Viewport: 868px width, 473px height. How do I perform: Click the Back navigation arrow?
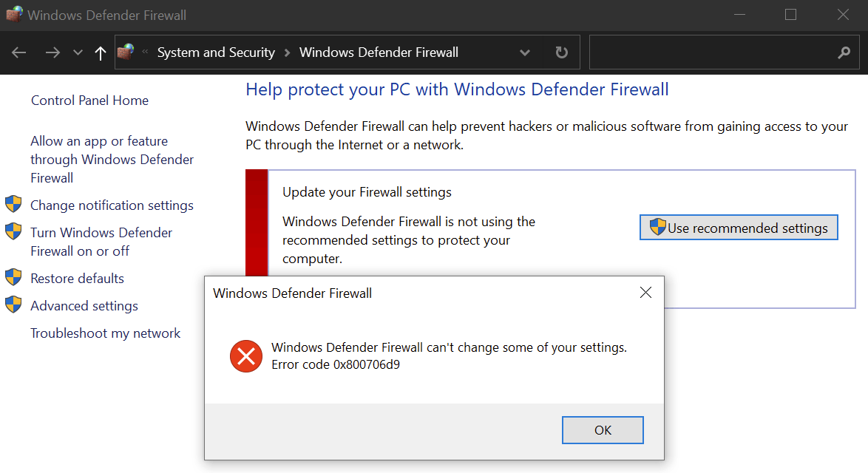tap(19, 52)
